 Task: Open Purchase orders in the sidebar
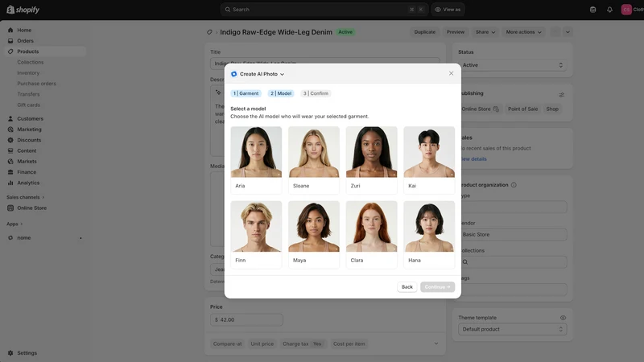pos(36,84)
